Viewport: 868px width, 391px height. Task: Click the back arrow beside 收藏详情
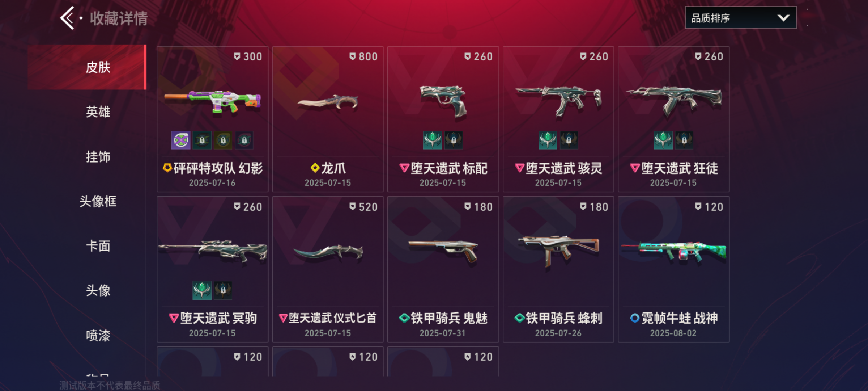67,18
